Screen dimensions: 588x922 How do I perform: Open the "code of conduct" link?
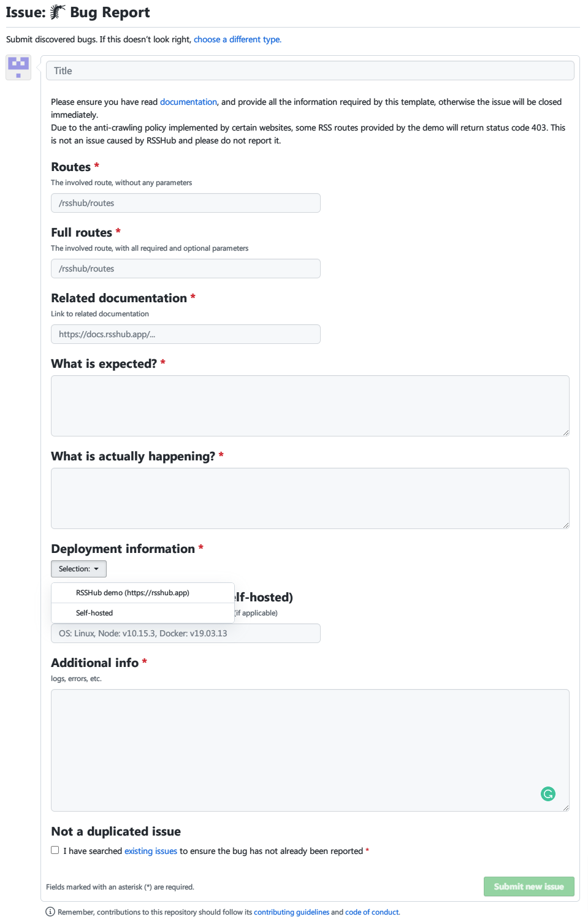[372, 912]
